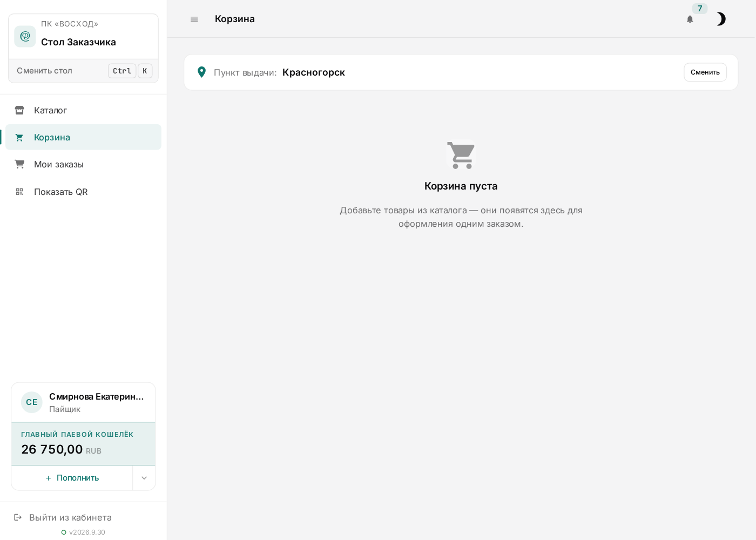
Task: Click the Показать QR code icon
Action: pos(19,192)
